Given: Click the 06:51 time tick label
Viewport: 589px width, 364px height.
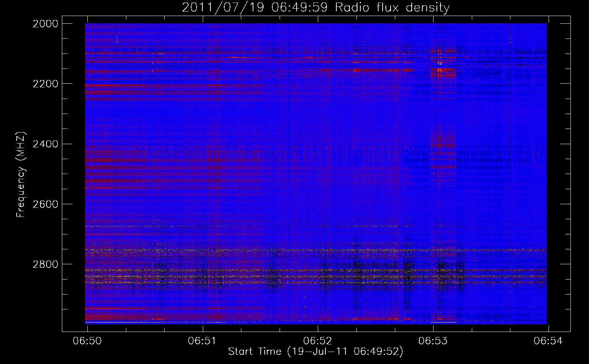Looking at the screenshot, I should [x=202, y=341].
